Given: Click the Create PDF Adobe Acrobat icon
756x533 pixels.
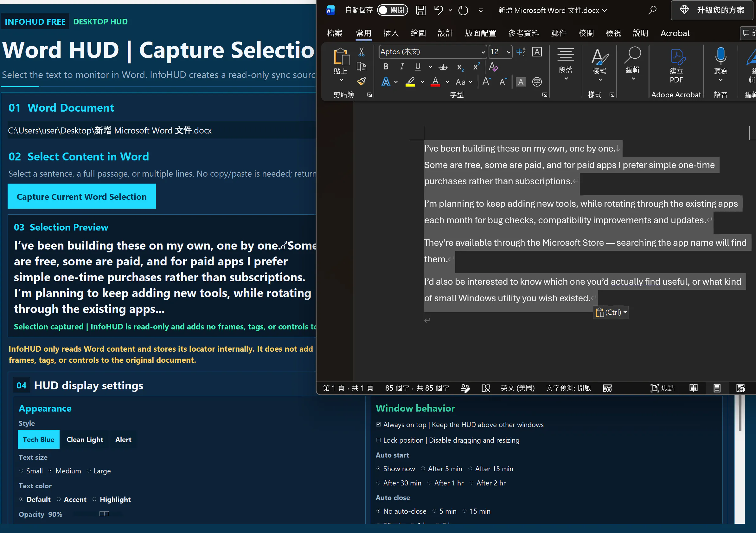Looking at the screenshot, I should (676, 66).
